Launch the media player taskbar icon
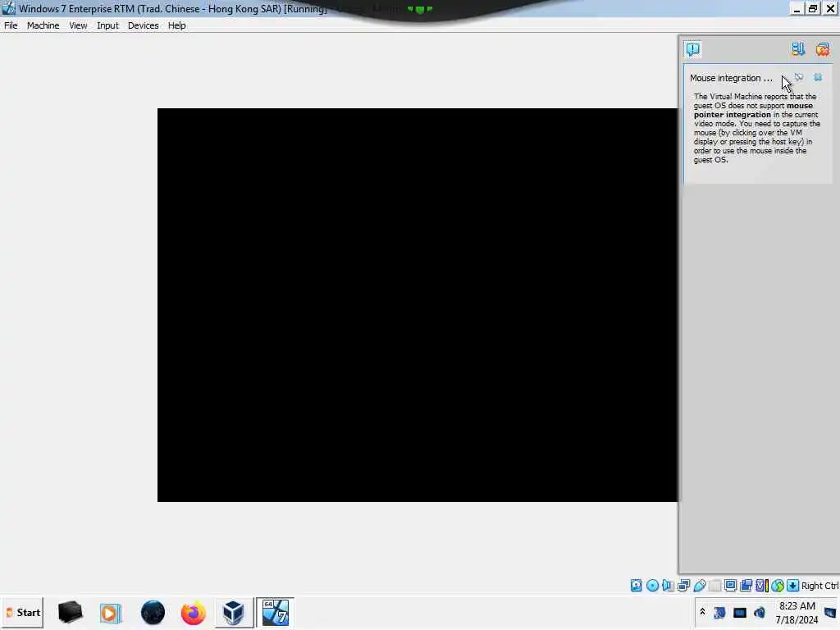This screenshot has height=630, width=840. click(111, 612)
